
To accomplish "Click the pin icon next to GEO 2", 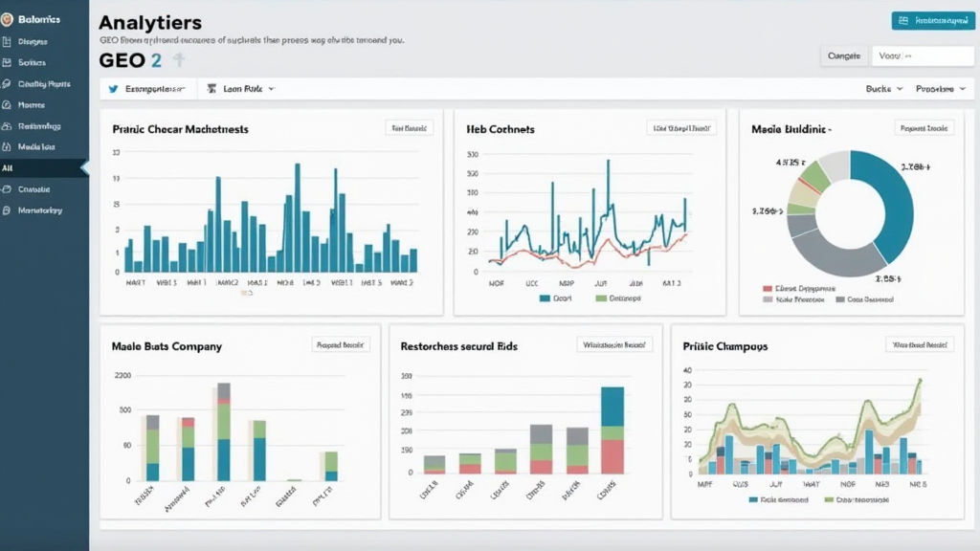I will [x=178, y=60].
